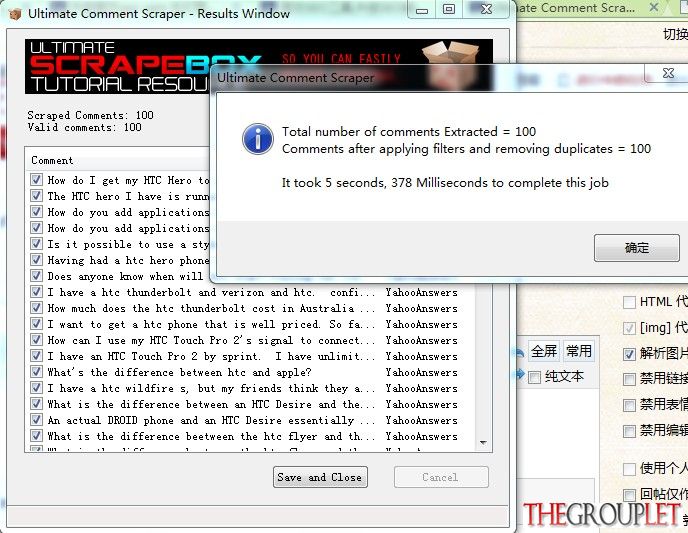Viewport: 688px width, 533px height.
Task: Click YahooAnswers source in the DROID phone row
Action: pos(421,420)
